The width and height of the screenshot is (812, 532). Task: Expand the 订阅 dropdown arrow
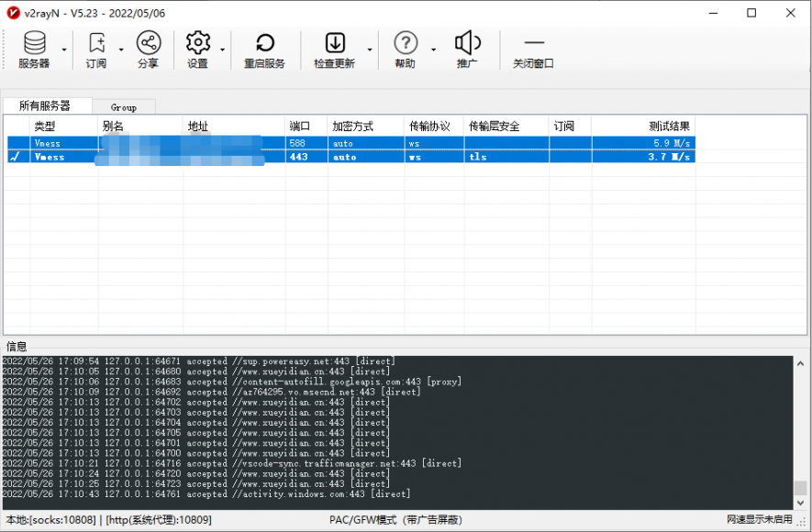[121, 50]
